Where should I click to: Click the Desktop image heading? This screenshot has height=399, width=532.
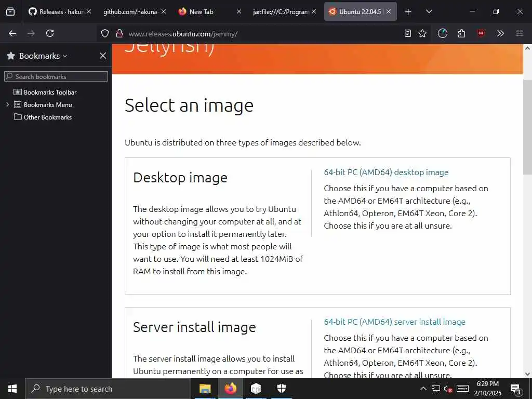(180, 178)
